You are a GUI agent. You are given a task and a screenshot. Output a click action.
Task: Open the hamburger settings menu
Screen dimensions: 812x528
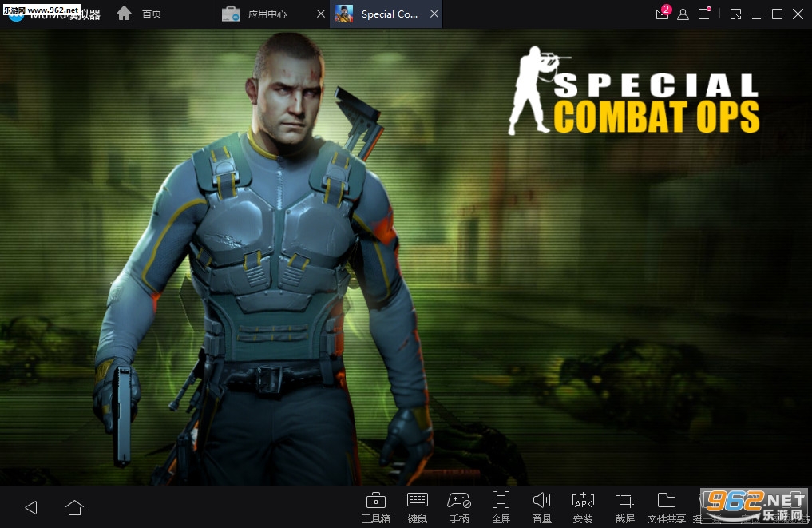click(x=704, y=14)
